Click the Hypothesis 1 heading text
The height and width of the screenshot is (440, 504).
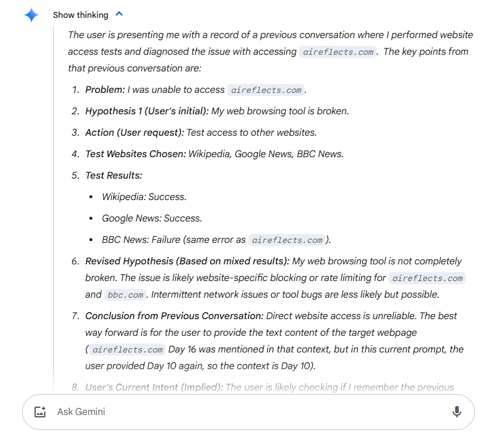[x=147, y=111]
